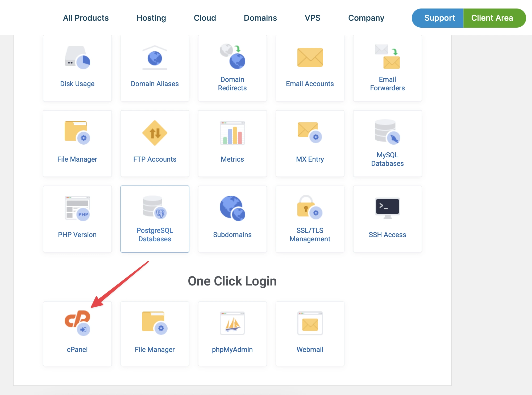Click the File Manager folder icon above FTP row
This screenshot has width=532, height=395.
tap(77, 133)
